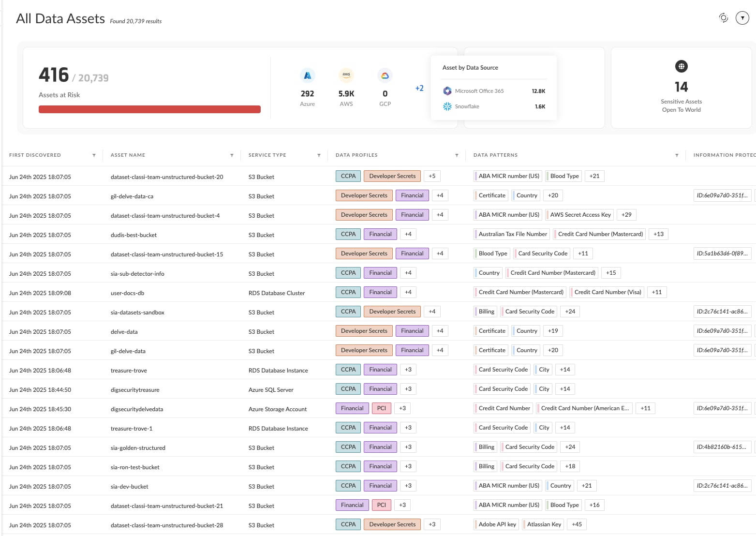Click the refresh settings icon at top right

(x=723, y=18)
